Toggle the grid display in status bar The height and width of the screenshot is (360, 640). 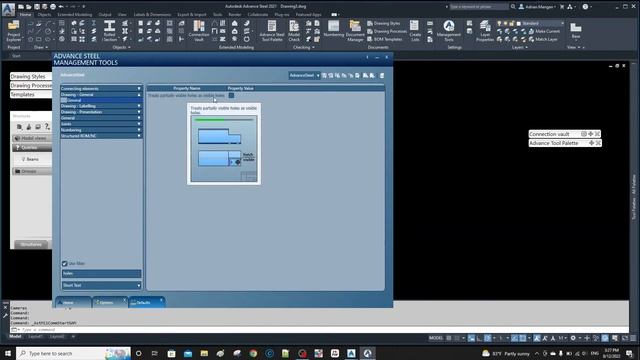[x=449, y=338]
